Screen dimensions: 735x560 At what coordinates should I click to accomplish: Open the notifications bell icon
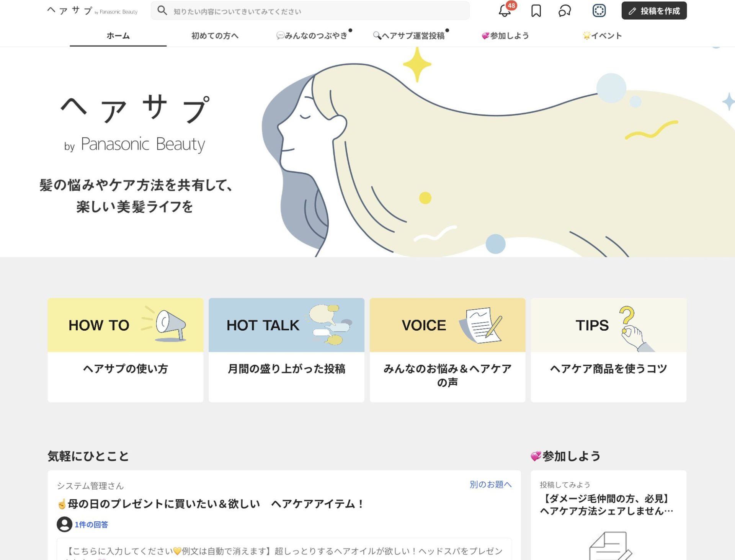[x=505, y=11]
